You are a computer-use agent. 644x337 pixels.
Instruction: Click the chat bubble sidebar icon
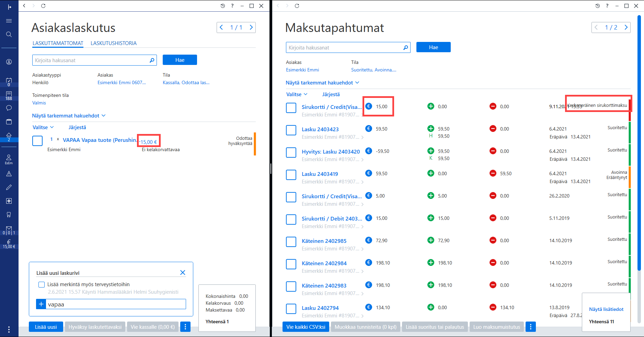(x=9, y=108)
